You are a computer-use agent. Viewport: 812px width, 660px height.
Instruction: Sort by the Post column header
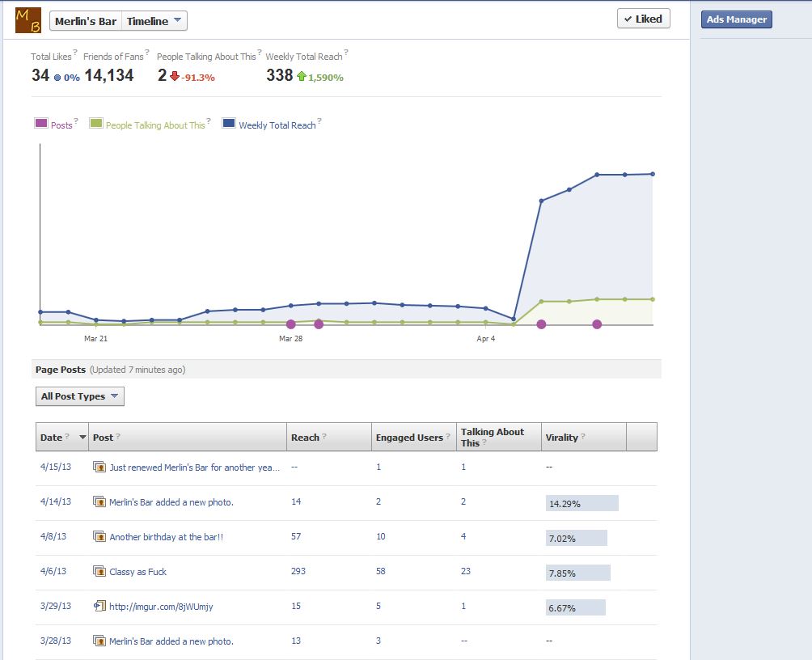[x=188, y=437]
